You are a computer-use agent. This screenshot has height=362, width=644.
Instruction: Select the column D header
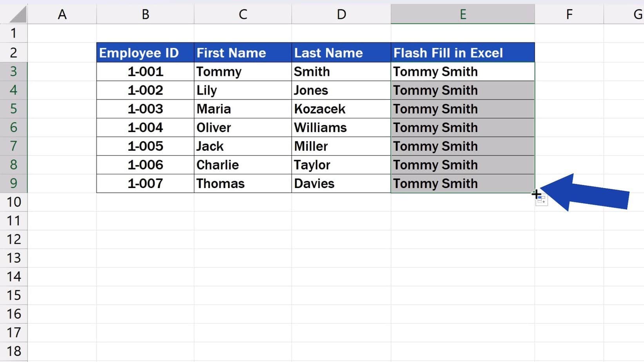[x=341, y=14]
